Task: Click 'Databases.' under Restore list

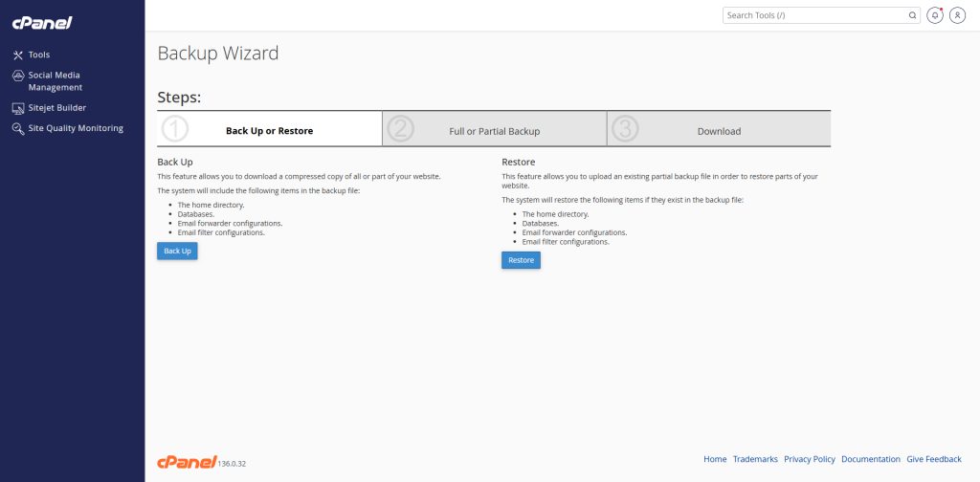Action: (541, 223)
